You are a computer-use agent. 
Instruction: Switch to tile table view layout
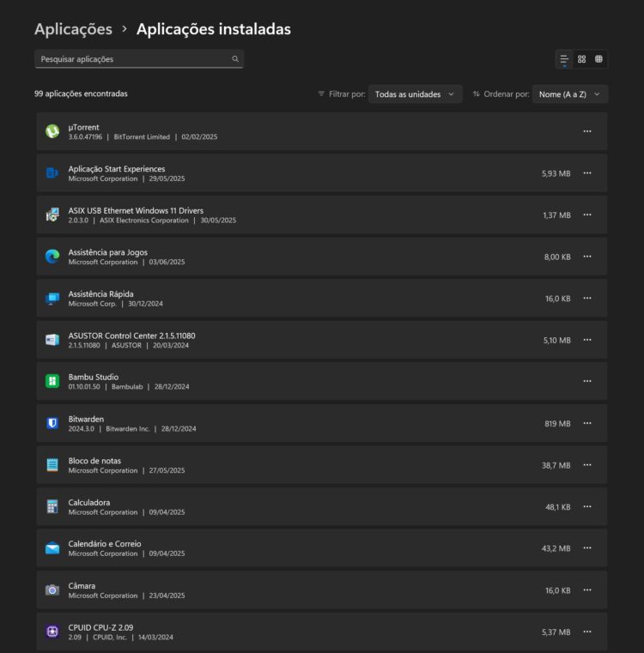pyautogui.click(x=598, y=59)
